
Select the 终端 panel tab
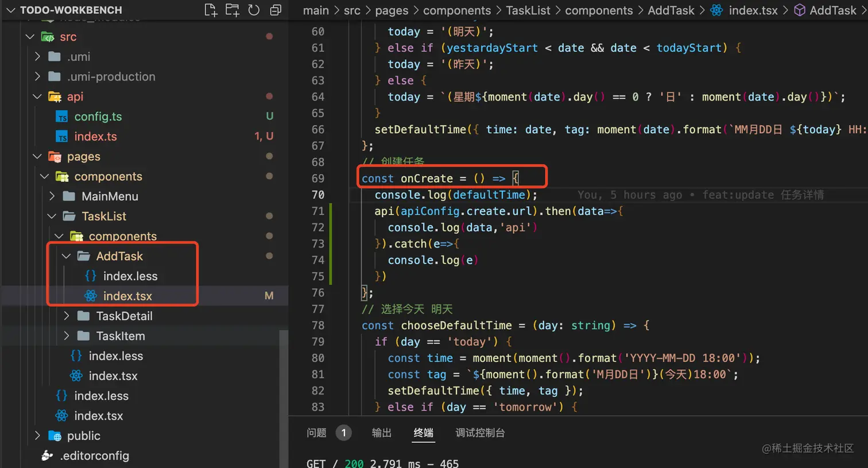click(x=424, y=433)
